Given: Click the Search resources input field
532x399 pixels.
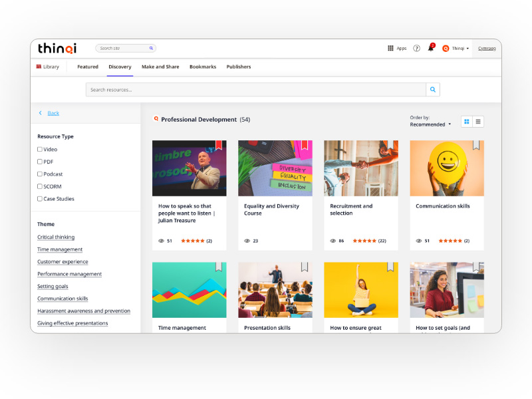Looking at the screenshot, I should tap(256, 90).
